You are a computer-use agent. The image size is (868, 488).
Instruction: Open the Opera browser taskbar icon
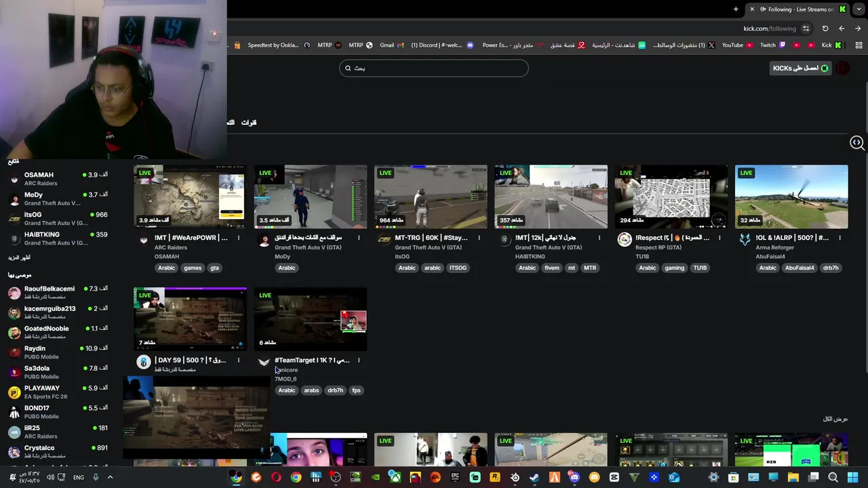coord(275,477)
